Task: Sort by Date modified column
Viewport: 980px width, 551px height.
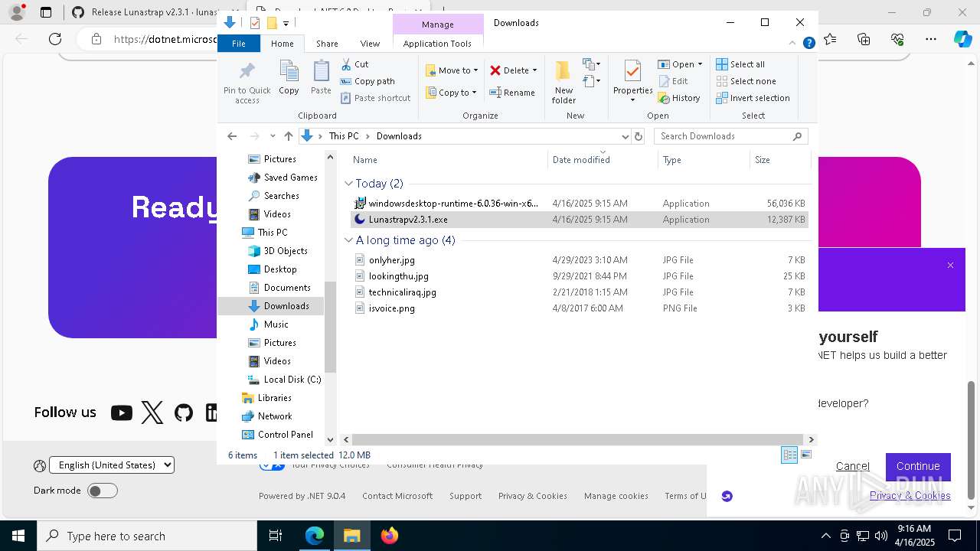Action: pos(603,160)
